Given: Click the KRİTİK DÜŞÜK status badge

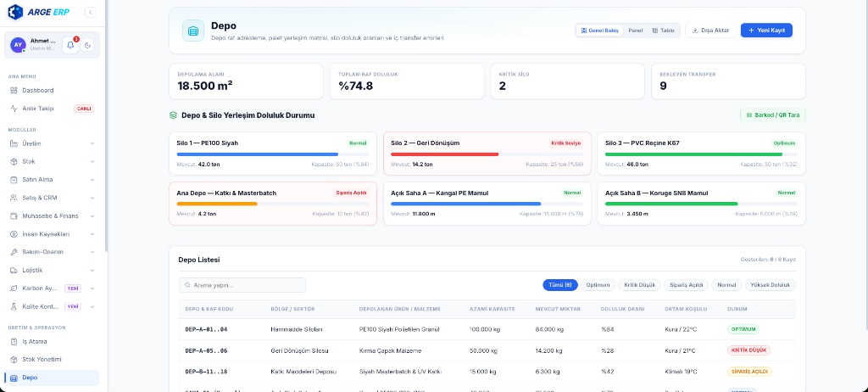Looking at the screenshot, I should pos(748,350).
